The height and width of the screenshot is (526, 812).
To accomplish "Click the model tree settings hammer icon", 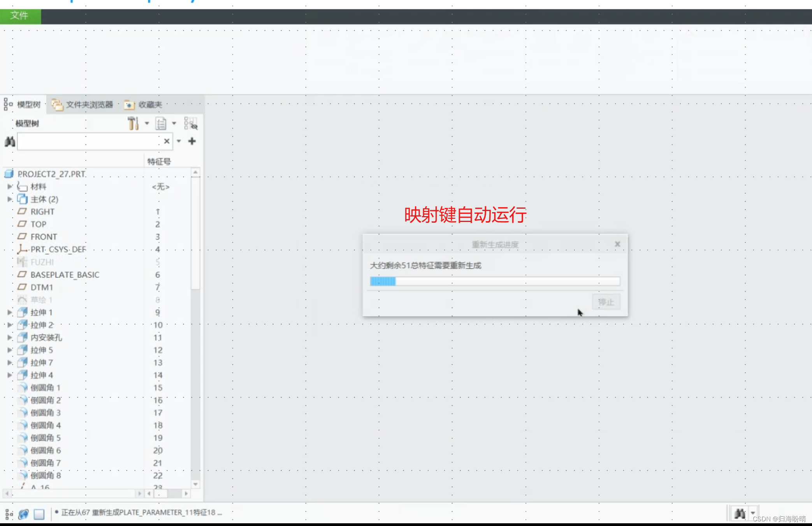I will (133, 123).
